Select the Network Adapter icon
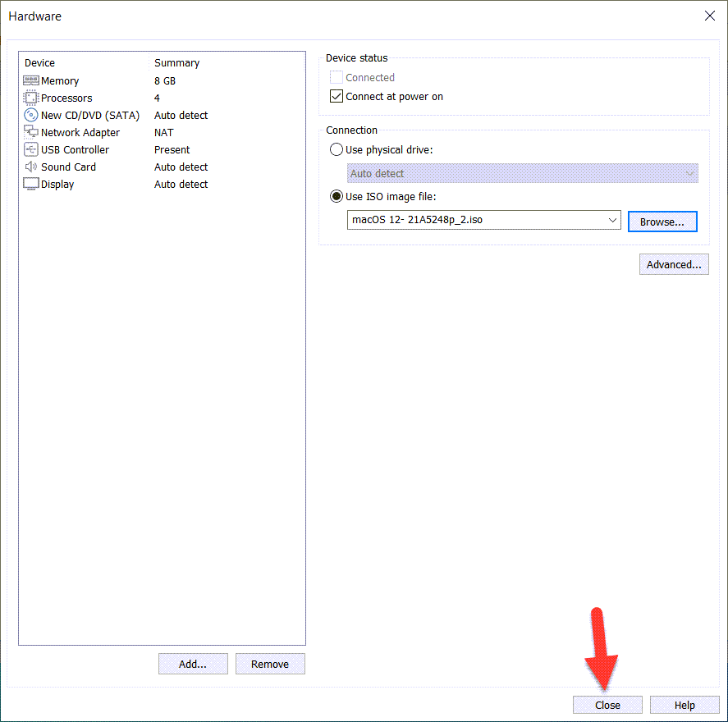The width and height of the screenshot is (728, 722). coord(31,133)
